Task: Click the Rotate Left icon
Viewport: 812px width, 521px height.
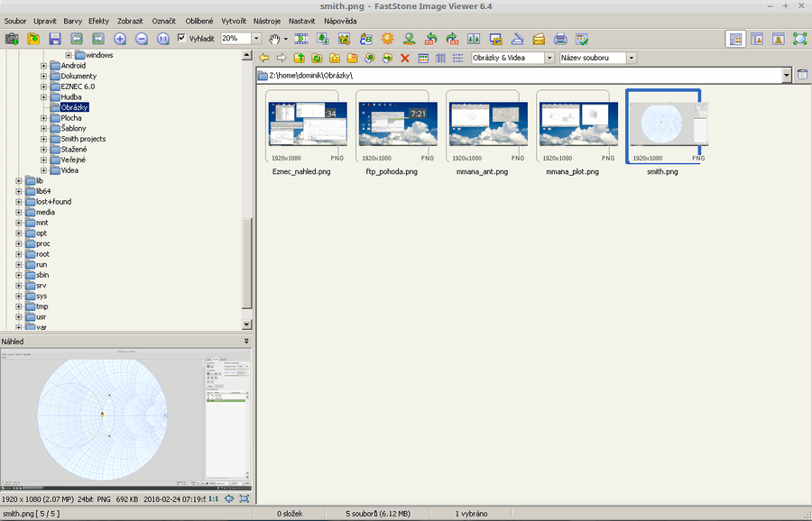Action: pyautogui.click(x=430, y=39)
